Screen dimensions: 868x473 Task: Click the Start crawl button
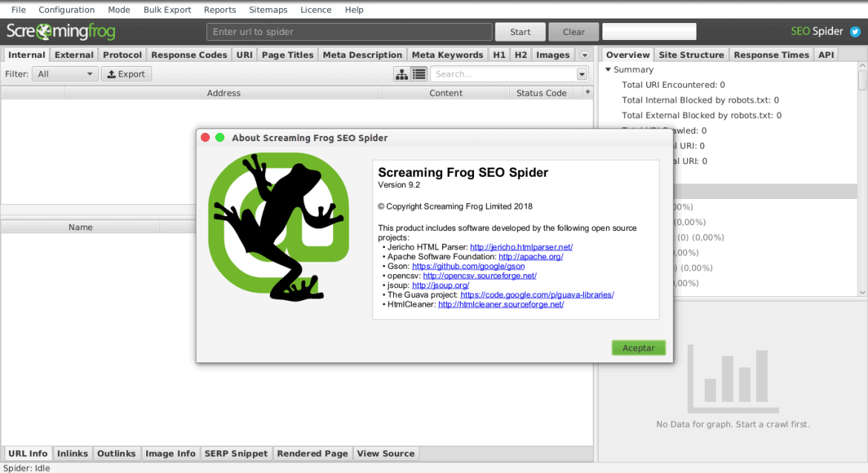520,32
